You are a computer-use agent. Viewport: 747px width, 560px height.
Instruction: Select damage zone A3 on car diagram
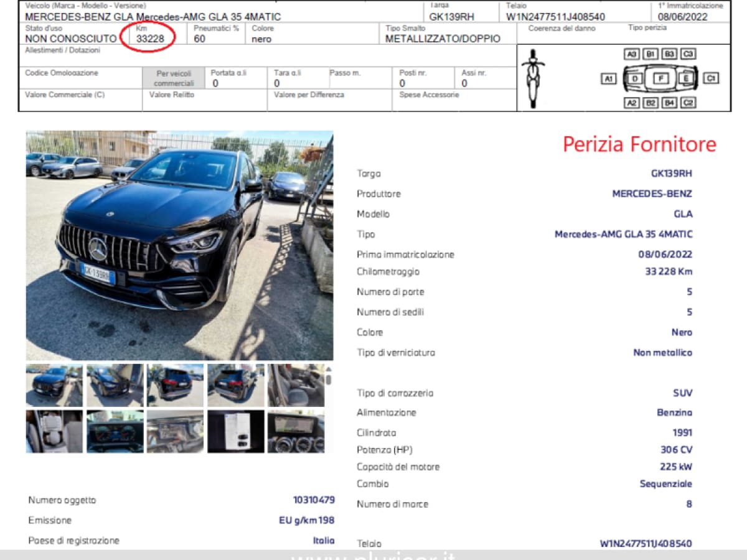point(631,54)
